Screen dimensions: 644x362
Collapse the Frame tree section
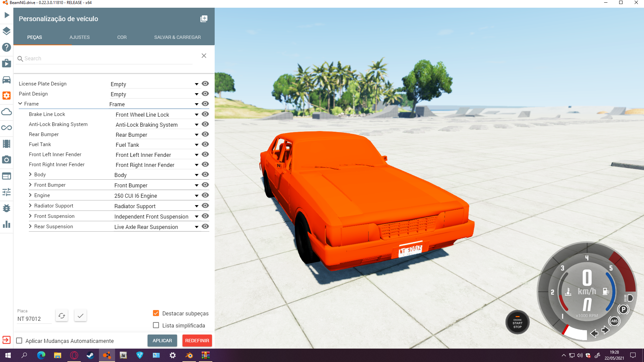tap(20, 104)
